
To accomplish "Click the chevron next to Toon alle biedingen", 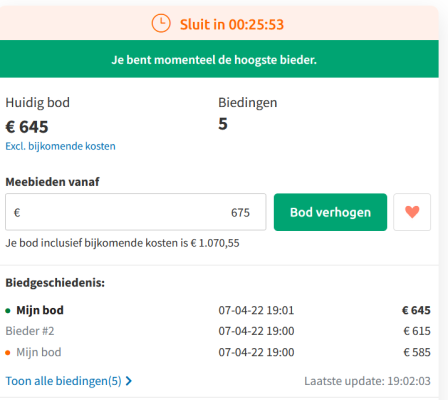I will click(x=129, y=381).
